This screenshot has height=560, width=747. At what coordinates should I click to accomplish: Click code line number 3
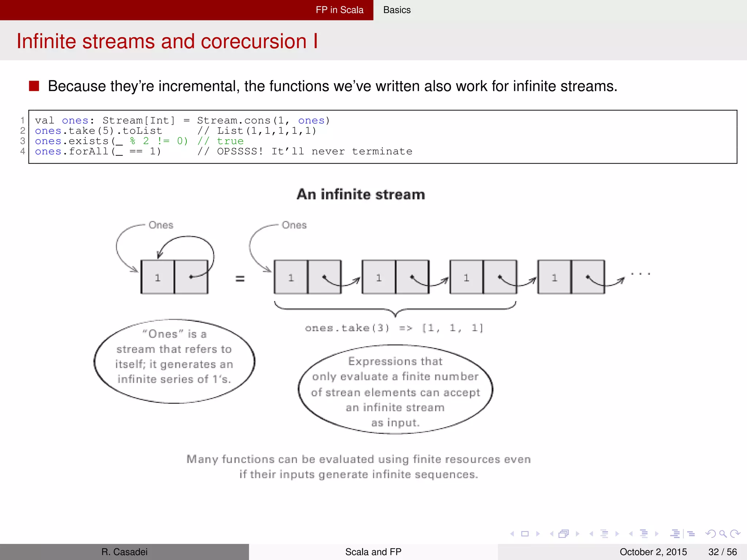point(23,141)
